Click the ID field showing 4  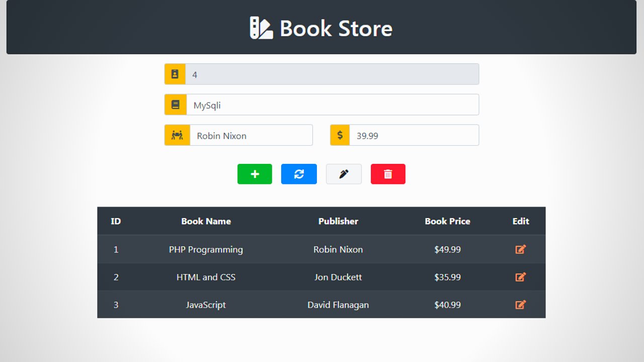pos(332,74)
